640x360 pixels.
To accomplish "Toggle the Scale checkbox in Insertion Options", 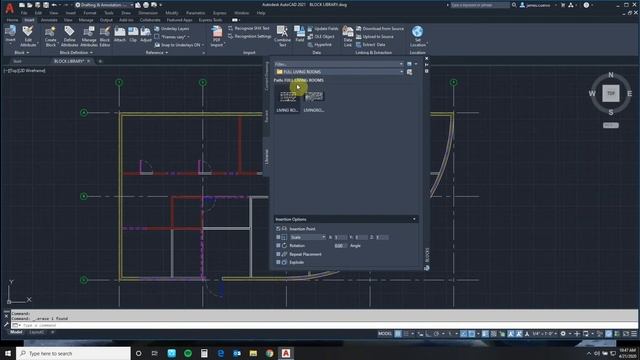I will point(278,237).
